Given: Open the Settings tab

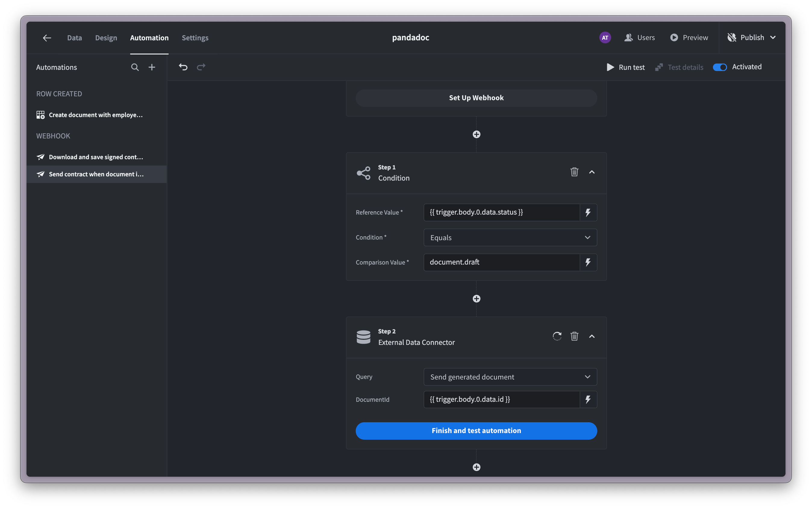Looking at the screenshot, I should coord(195,38).
